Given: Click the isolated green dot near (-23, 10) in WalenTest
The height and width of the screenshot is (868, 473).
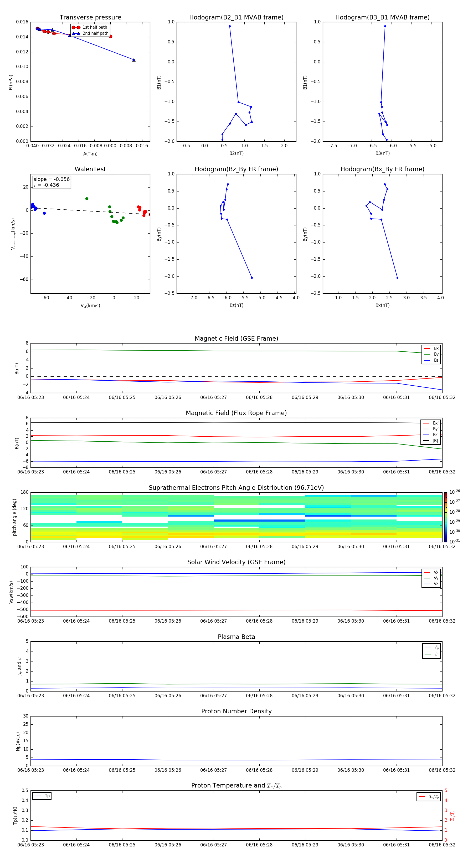Looking at the screenshot, I should pos(87,199).
